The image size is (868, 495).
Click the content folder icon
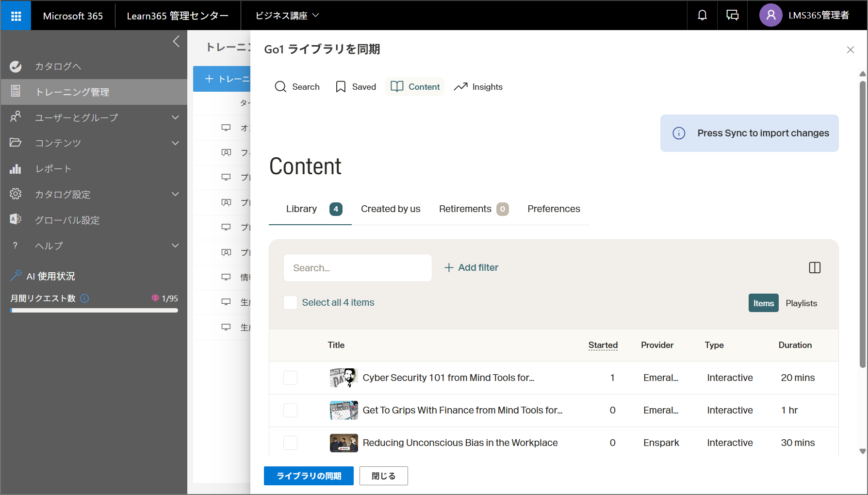click(16, 143)
